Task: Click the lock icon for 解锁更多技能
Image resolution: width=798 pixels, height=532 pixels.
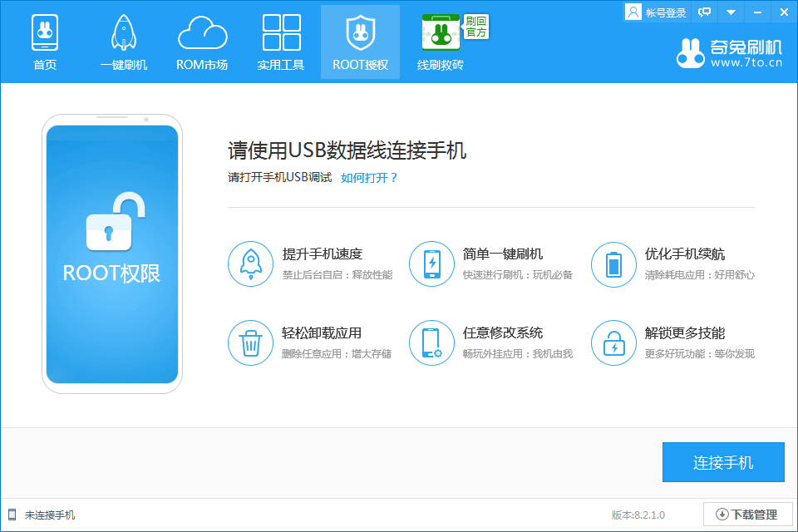Action: (x=613, y=342)
